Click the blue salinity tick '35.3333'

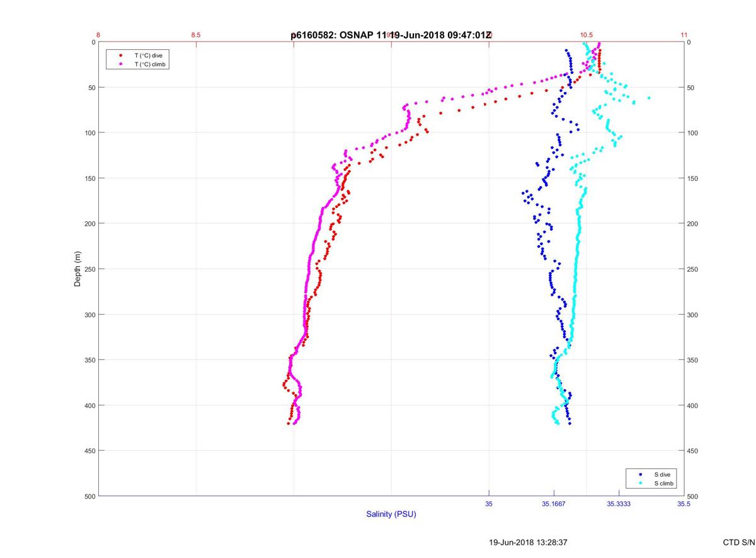619,504
